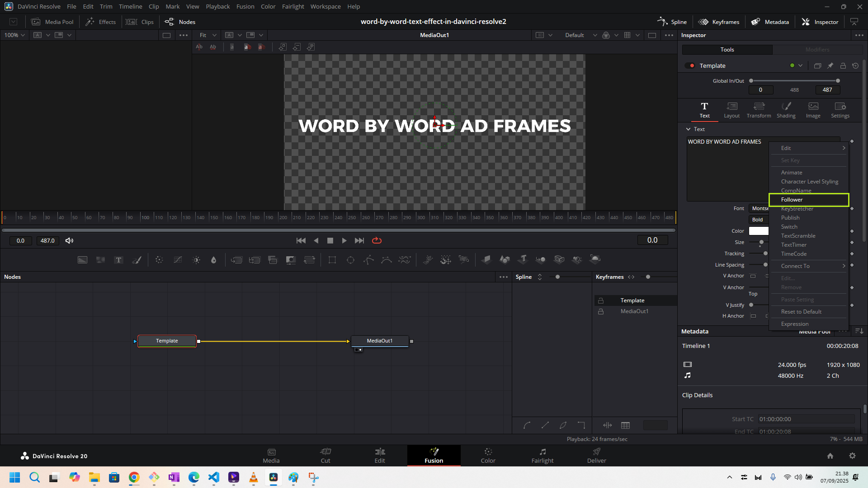Open the Fusion menu in menu bar
The height and width of the screenshot is (488, 868).
(245, 6)
